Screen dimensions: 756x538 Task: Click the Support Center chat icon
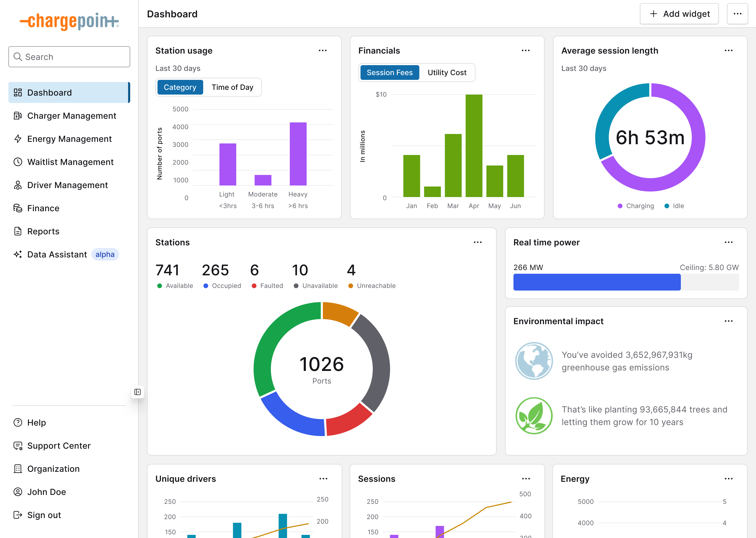[x=18, y=446]
